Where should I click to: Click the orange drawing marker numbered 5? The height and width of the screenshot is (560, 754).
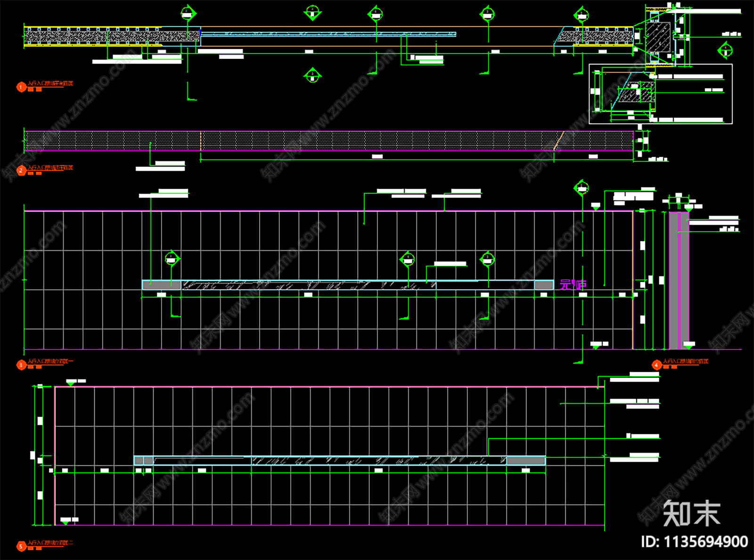pyautogui.click(x=21, y=546)
